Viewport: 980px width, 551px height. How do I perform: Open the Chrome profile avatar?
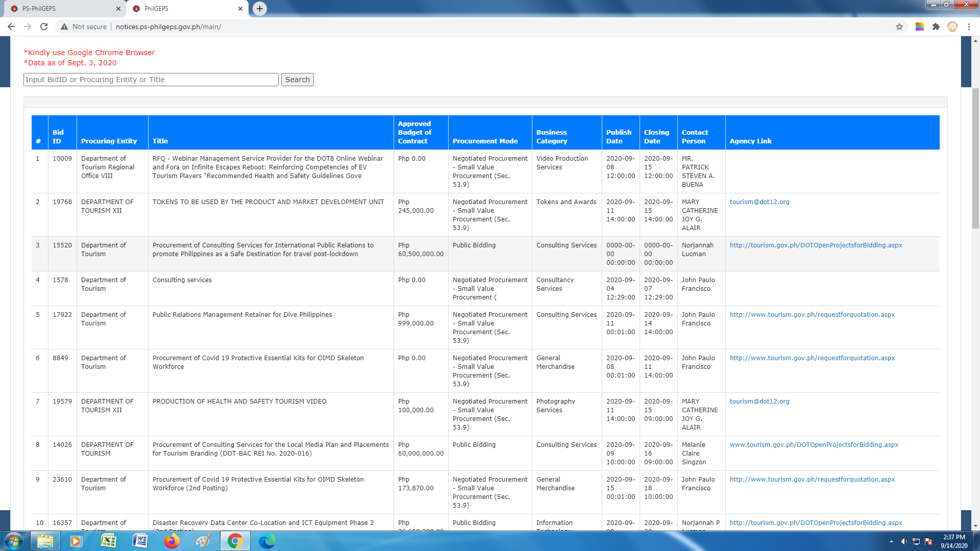click(x=952, y=27)
